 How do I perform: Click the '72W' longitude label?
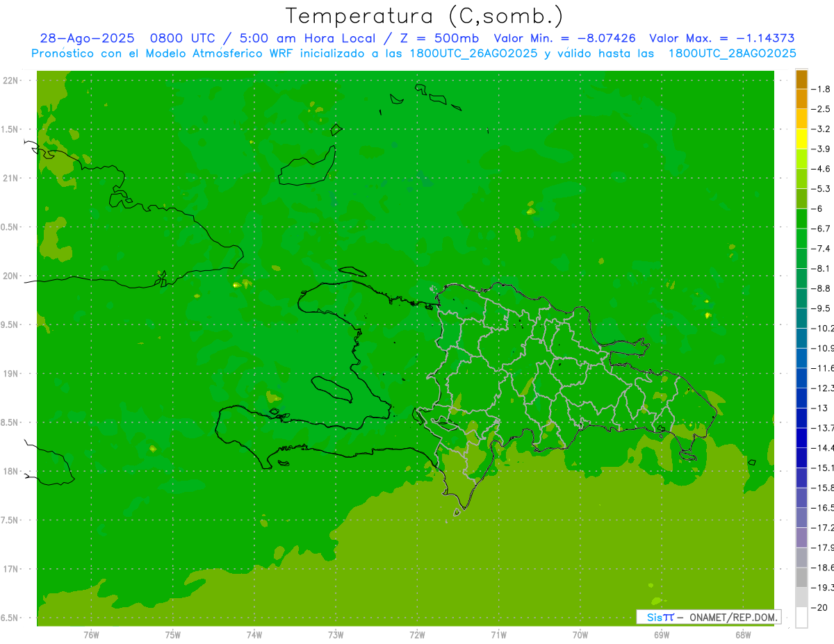tap(417, 635)
